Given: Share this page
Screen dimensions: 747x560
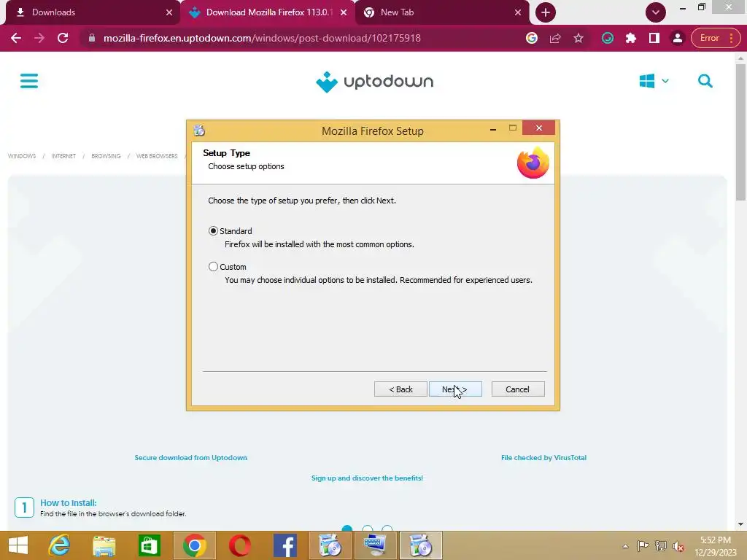Looking at the screenshot, I should pyautogui.click(x=555, y=38).
